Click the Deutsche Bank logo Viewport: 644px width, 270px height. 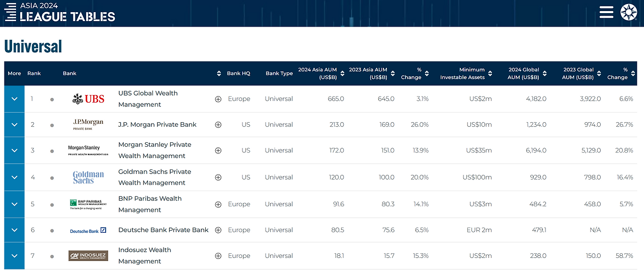[88, 230]
